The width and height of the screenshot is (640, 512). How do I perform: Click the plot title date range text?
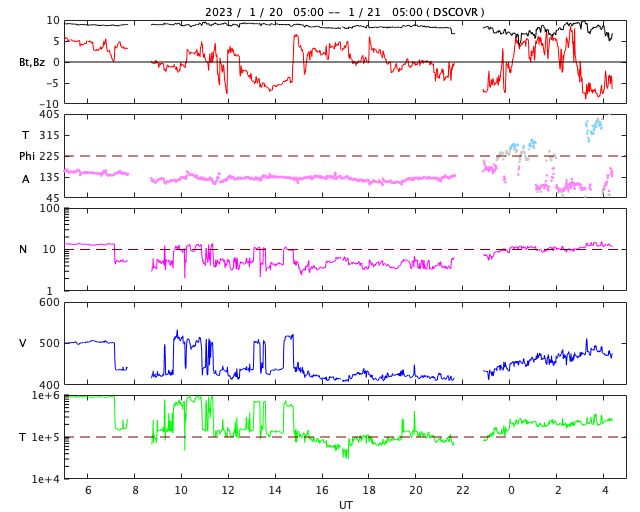pos(313,12)
